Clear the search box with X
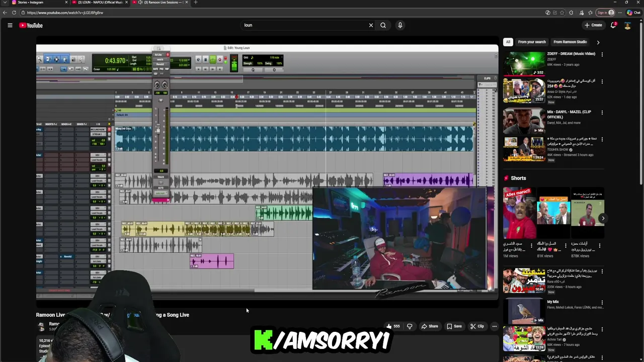Screen dimensions: 644x362 (371, 25)
